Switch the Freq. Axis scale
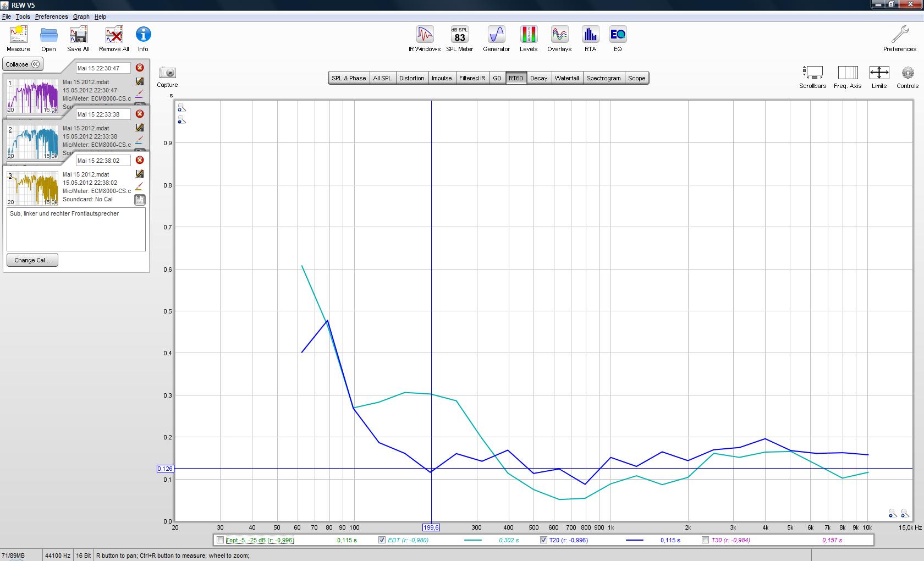 (x=848, y=76)
